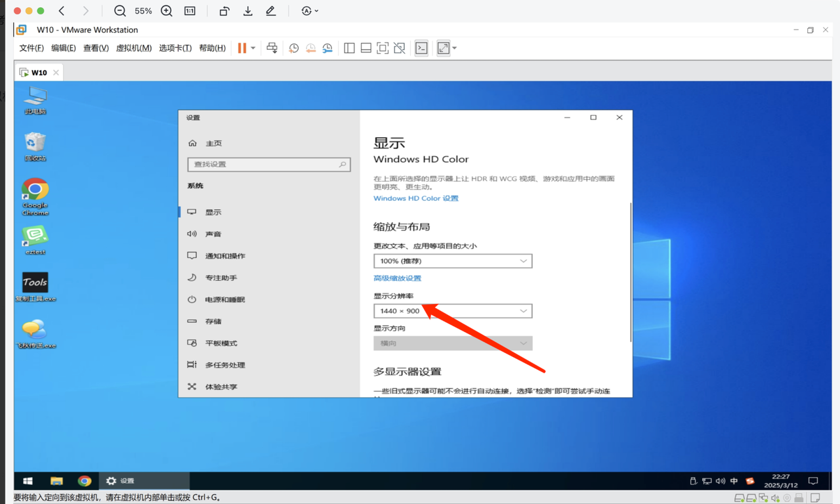Click the VMware pause virtual machine button

point(242,48)
